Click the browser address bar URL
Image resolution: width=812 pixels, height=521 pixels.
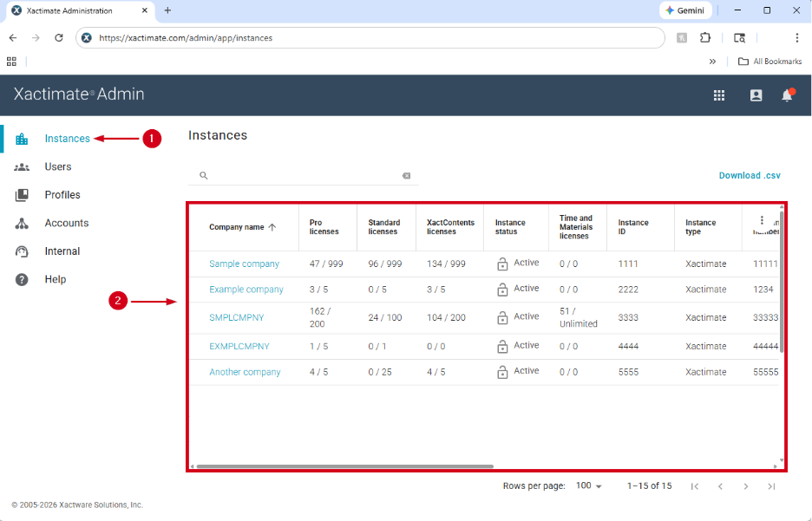coord(186,38)
